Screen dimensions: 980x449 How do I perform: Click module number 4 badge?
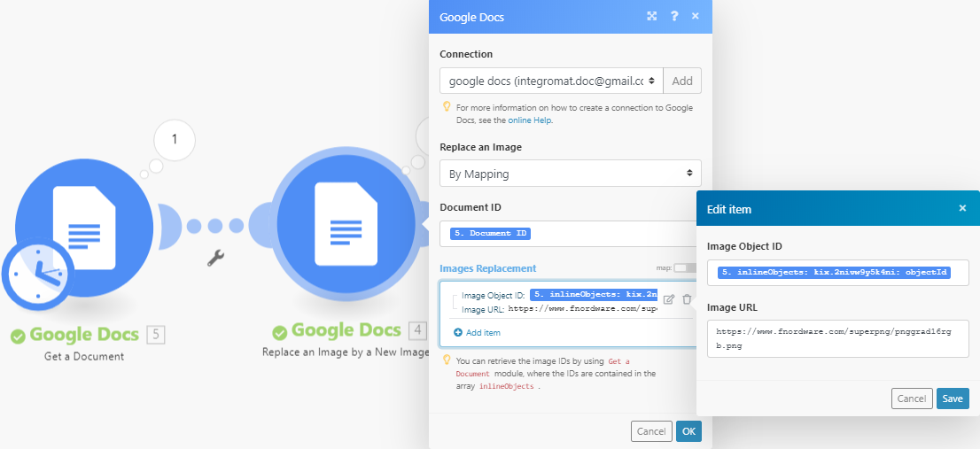pyautogui.click(x=417, y=330)
